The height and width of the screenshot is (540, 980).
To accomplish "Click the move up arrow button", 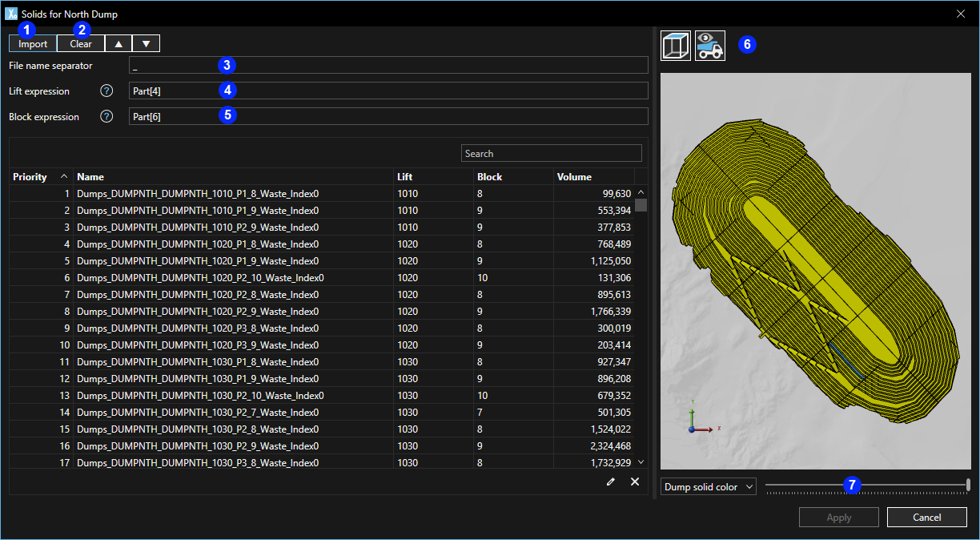I will (118, 44).
